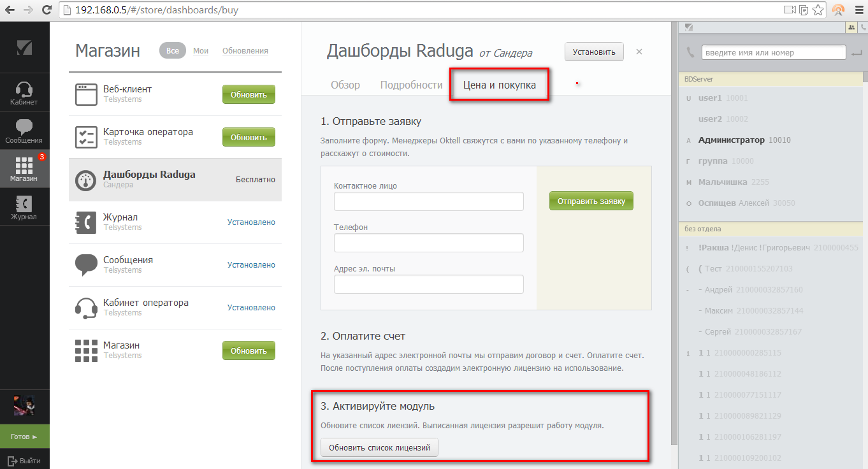Click Обновить список лицензий button
The width and height of the screenshot is (868, 469).
379,448
